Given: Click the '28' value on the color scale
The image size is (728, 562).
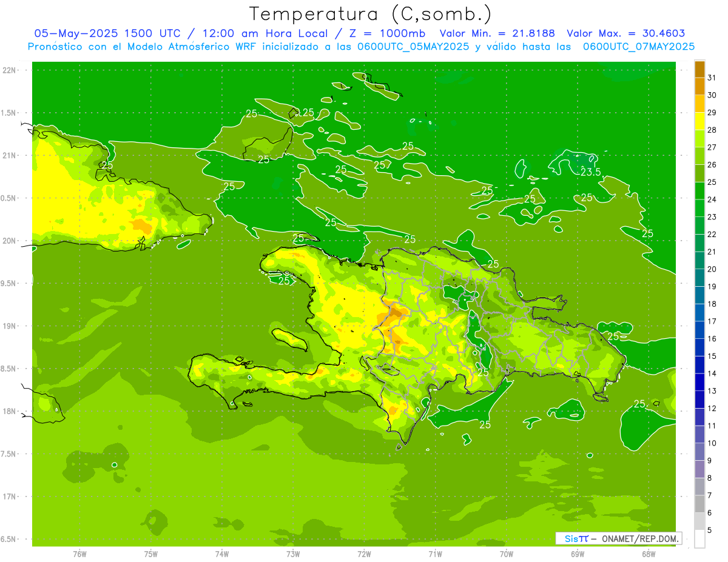Looking at the screenshot, I should [x=712, y=130].
